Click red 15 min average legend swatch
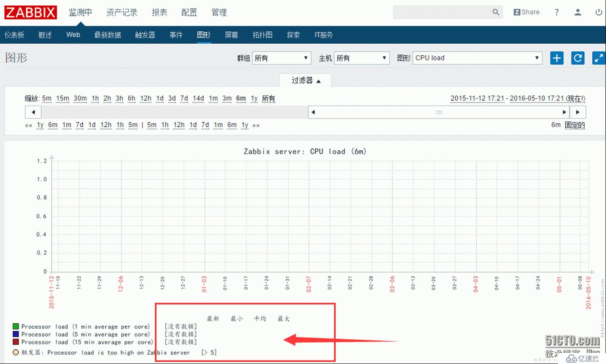This screenshot has height=364, width=606. pos(16,342)
